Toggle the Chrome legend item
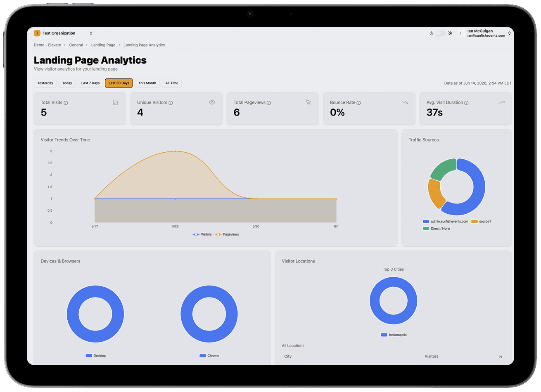 (x=209, y=356)
